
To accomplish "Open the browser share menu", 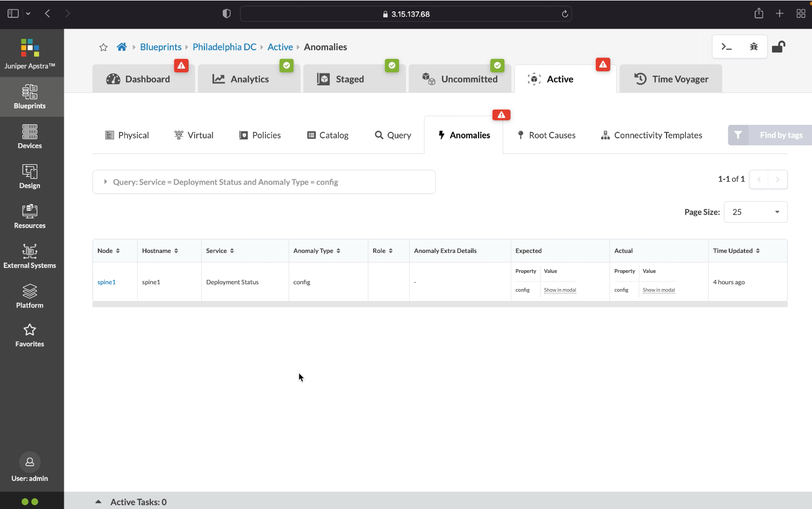I will click(x=759, y=14).
